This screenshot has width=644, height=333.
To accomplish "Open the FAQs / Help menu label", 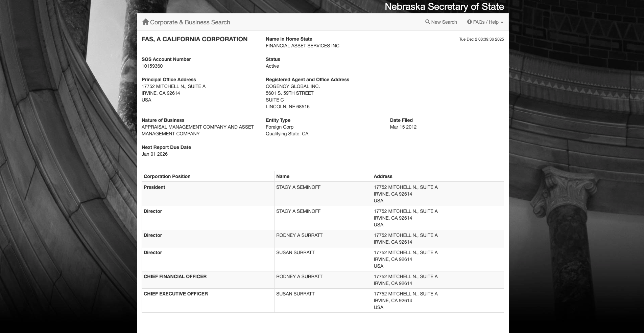I will tap(486, 22).
